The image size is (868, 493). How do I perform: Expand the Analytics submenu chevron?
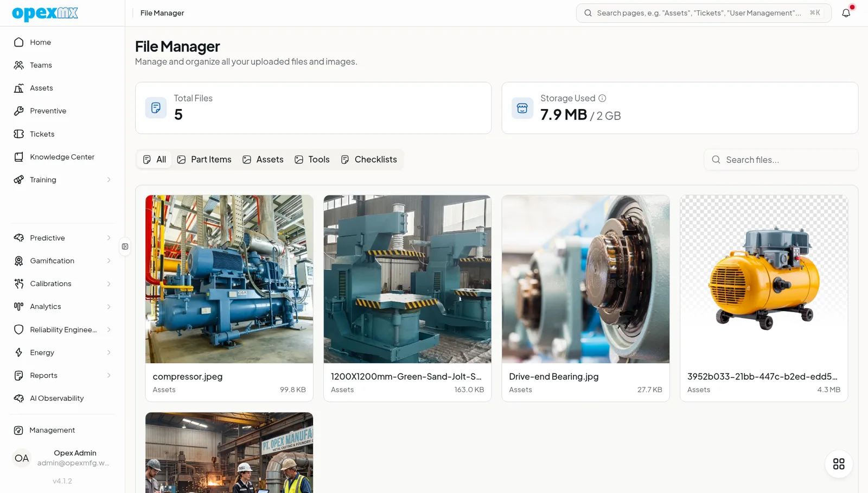(108, 307)
